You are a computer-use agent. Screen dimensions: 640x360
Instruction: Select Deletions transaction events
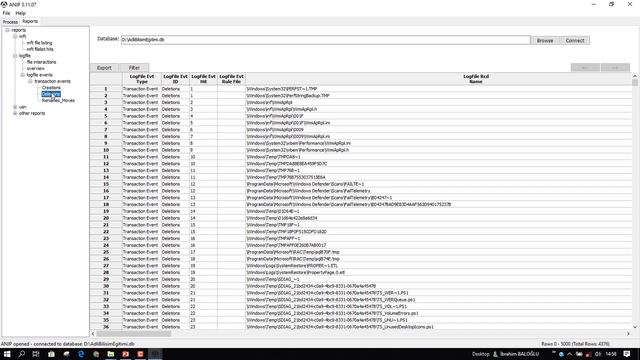(x=51, y=94)
